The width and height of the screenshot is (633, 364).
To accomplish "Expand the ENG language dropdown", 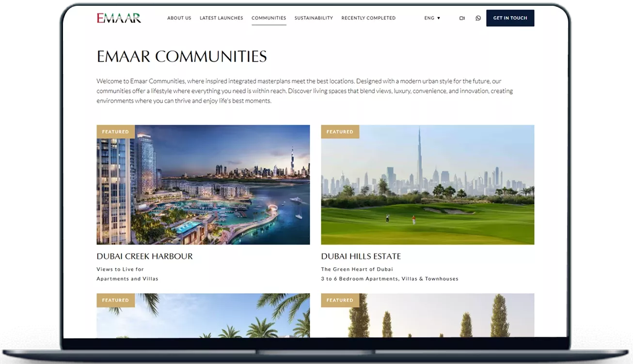I will click(432, 18).
